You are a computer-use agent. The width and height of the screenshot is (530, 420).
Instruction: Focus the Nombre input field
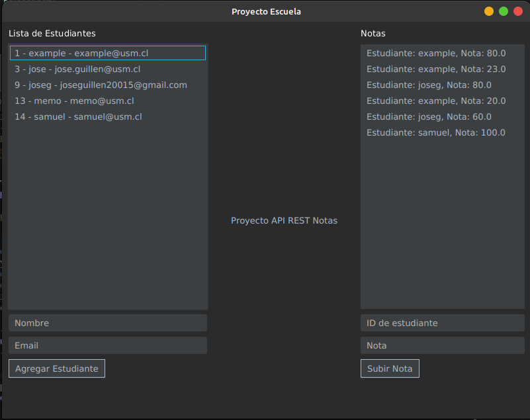pyautogui.click(x=108, y=323)
